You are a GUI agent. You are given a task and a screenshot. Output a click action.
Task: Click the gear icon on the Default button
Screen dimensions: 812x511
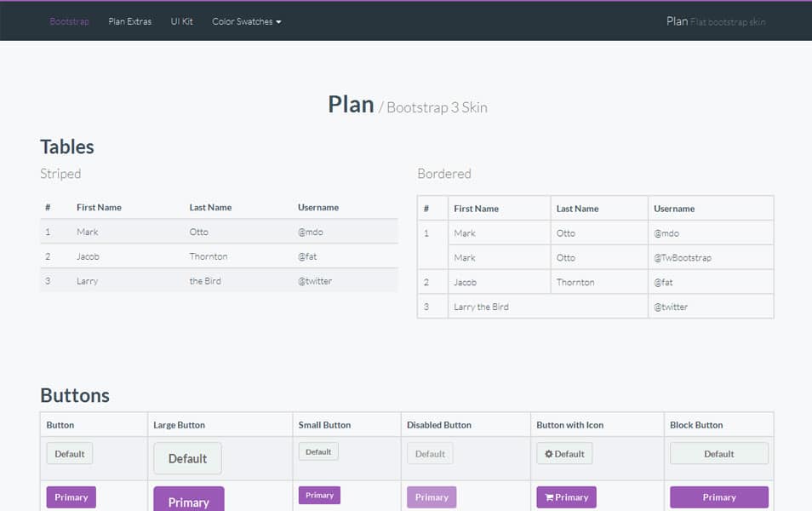pyautogui.click(x=550, y=453)
